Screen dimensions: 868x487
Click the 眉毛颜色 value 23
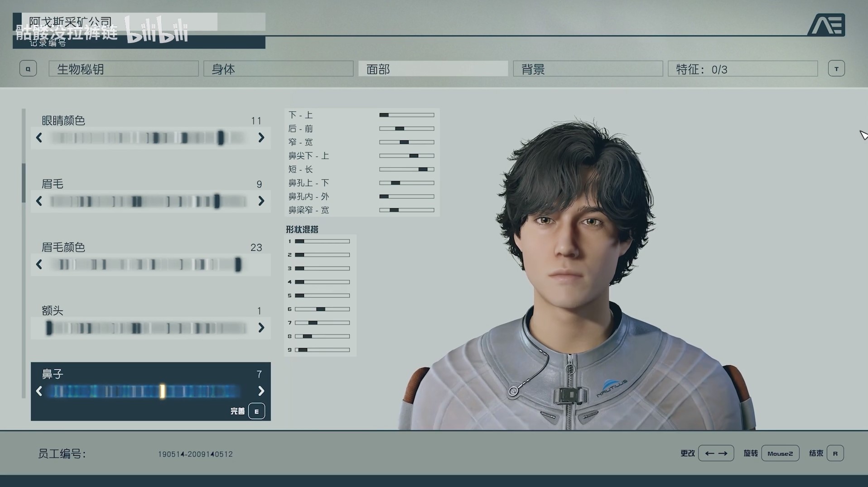pyautogui.click(x=256, y=248)
